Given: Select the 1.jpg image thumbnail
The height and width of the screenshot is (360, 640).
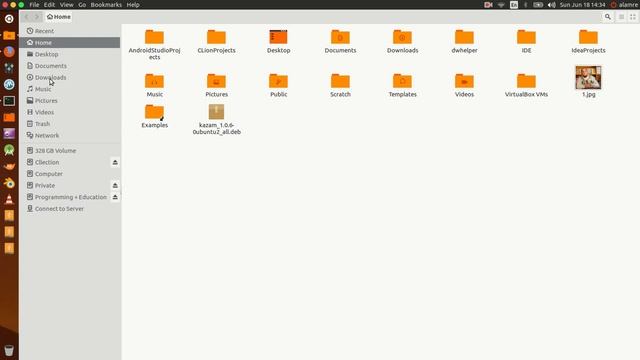Looking at the screenshot, I should [588, 78].
